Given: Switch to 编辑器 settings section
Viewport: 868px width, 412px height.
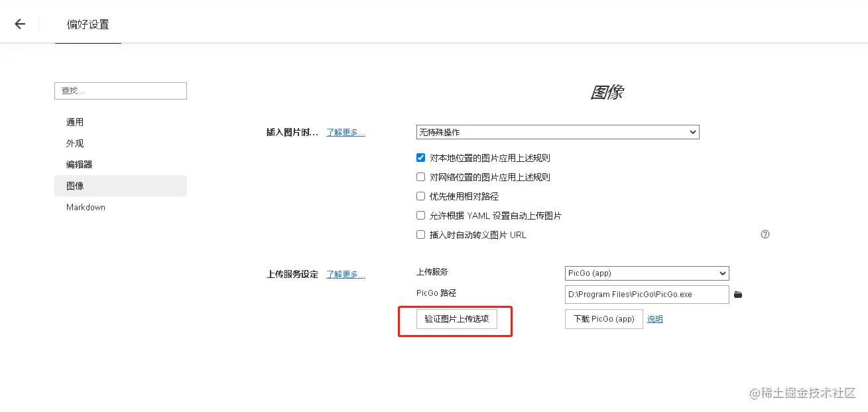Looking at the screenshot, I should tap(121, 165).
